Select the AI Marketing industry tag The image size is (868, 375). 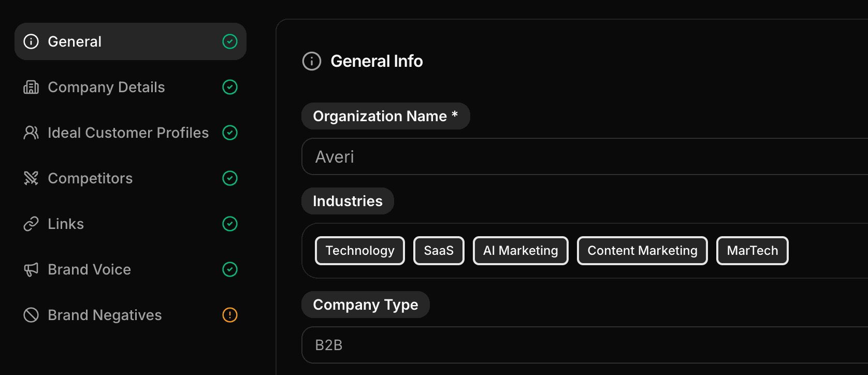click(x=520, y=251)
